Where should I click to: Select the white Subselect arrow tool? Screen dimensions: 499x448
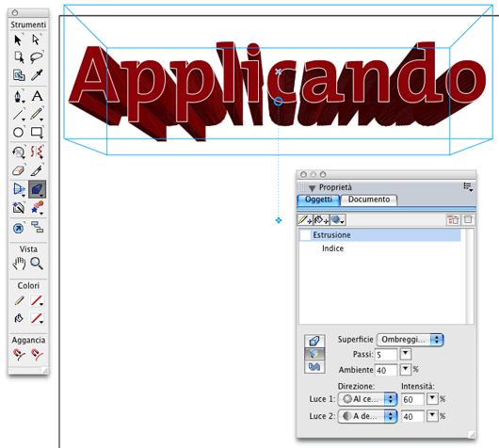click(37, 40)
